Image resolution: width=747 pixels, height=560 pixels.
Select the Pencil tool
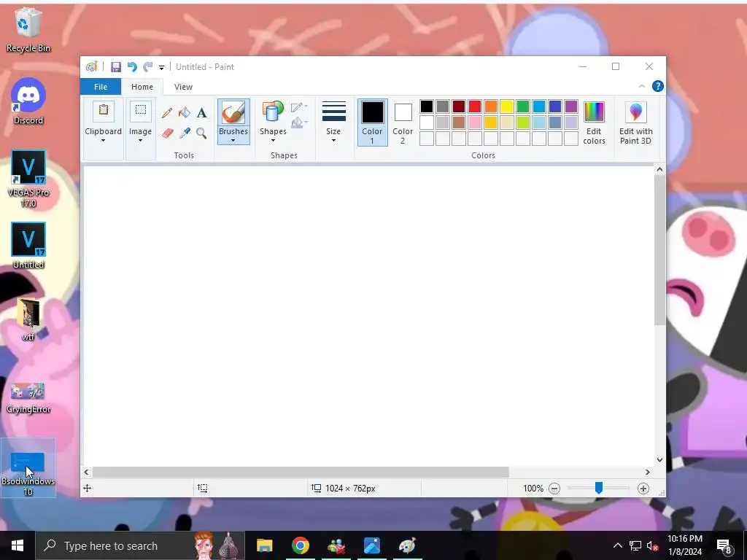click(x=167, y=113)
